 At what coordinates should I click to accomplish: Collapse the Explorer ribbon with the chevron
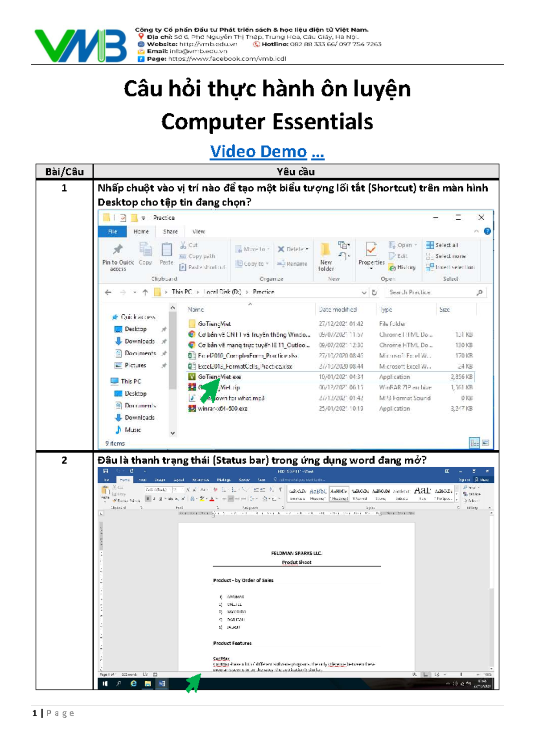(x=476, y=231)
